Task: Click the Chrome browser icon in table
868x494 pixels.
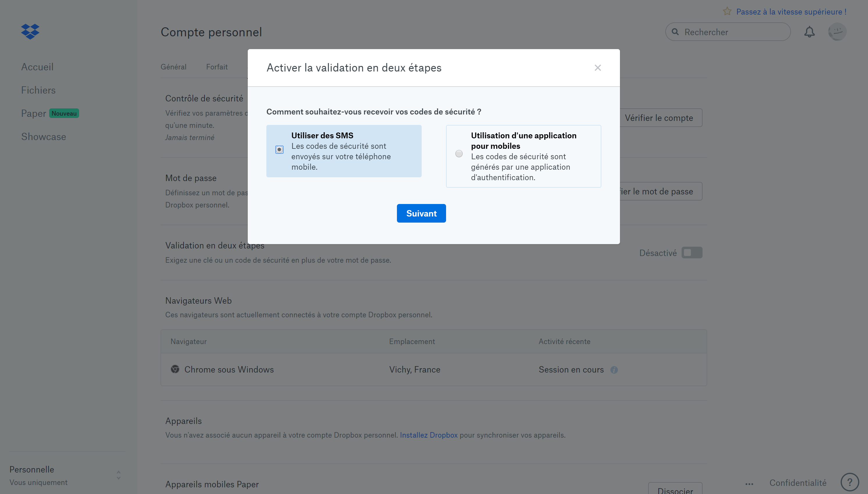Action: point(175,369)
